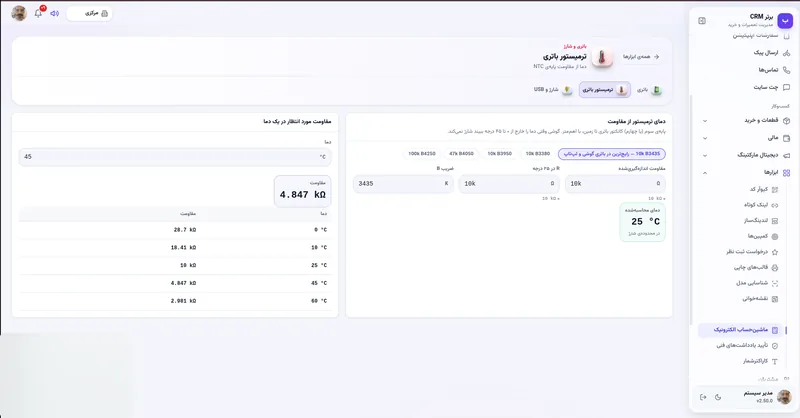Screen dimensions: 800x418
Task: Open کاراکترشمار character counter tool
Action: click(x=760, y=361)
